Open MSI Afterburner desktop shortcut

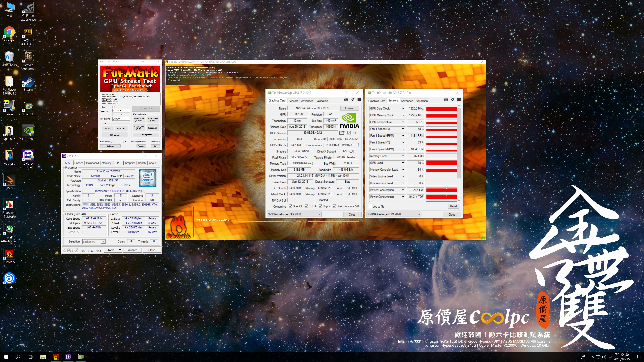pos(9,233)
